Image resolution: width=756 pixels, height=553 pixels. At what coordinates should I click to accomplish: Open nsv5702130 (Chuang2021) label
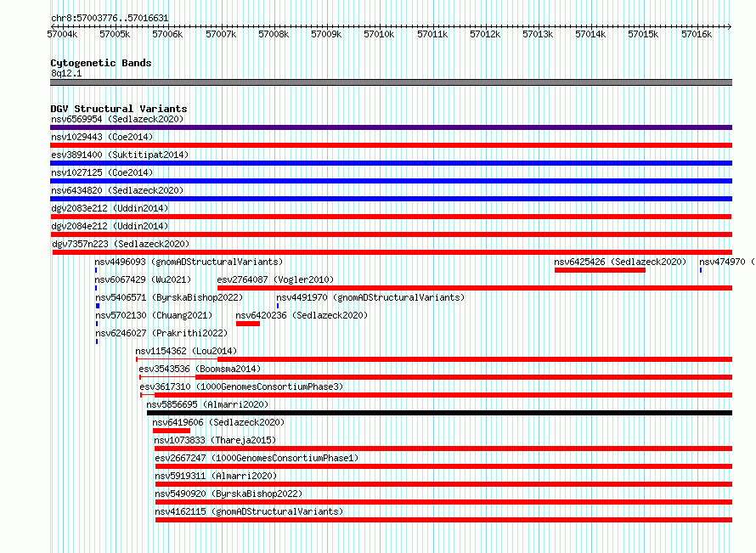(x=154, y=315)
